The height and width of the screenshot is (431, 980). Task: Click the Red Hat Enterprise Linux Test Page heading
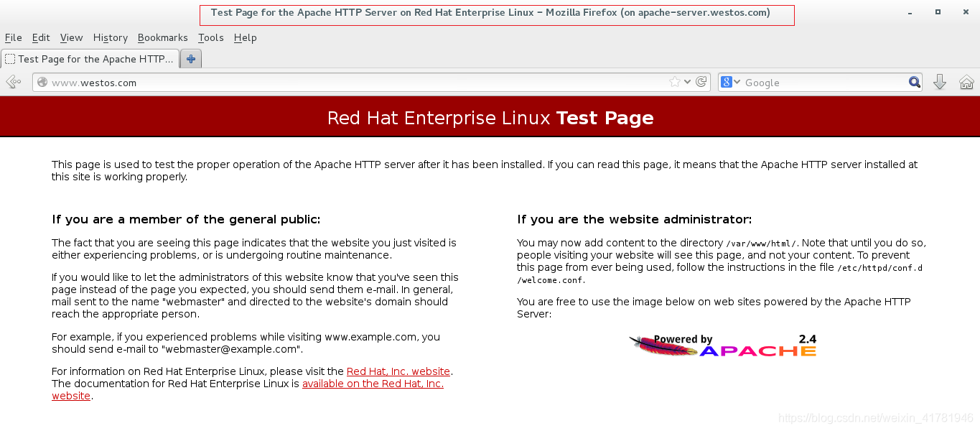(490, 118)
